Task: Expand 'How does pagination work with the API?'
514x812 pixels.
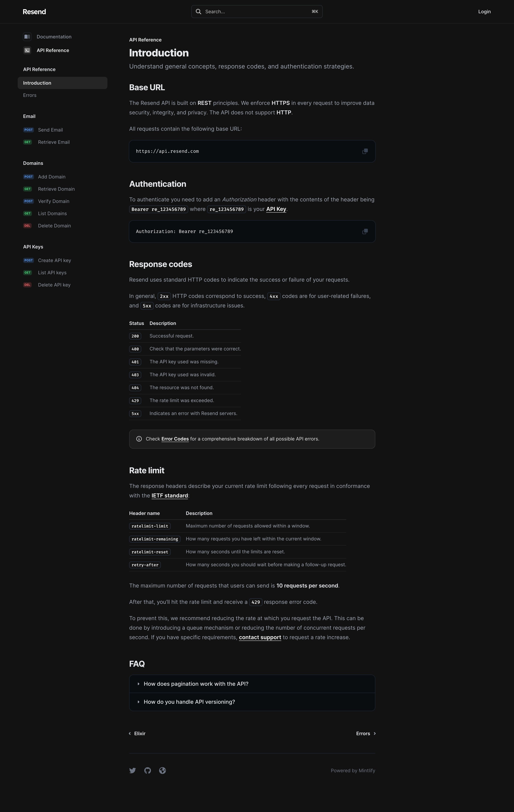Action: click(252, 684)
